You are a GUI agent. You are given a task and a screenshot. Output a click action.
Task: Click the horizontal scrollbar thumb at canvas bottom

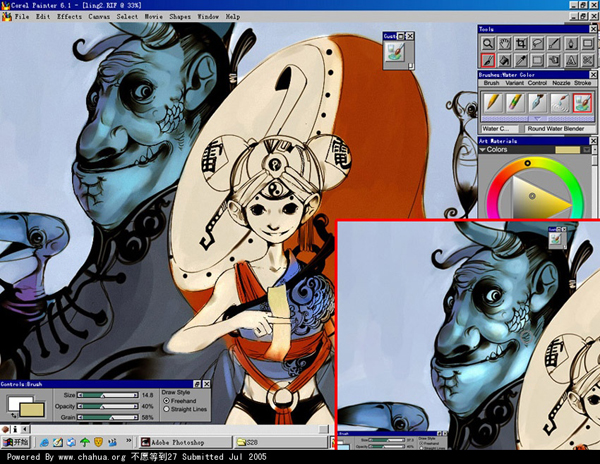[323, 429]
